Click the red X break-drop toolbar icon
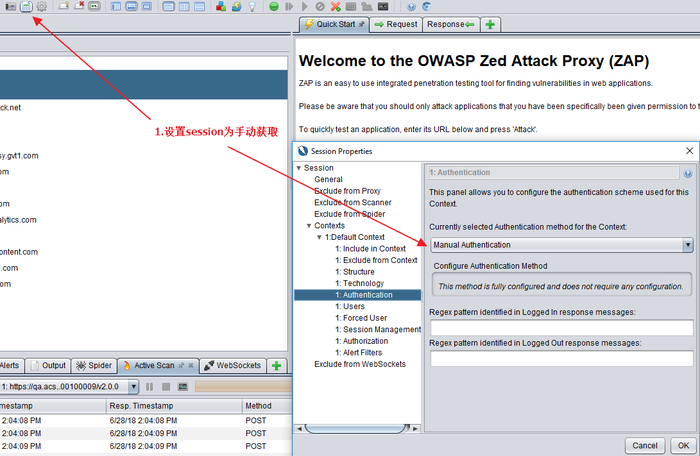 335,7
